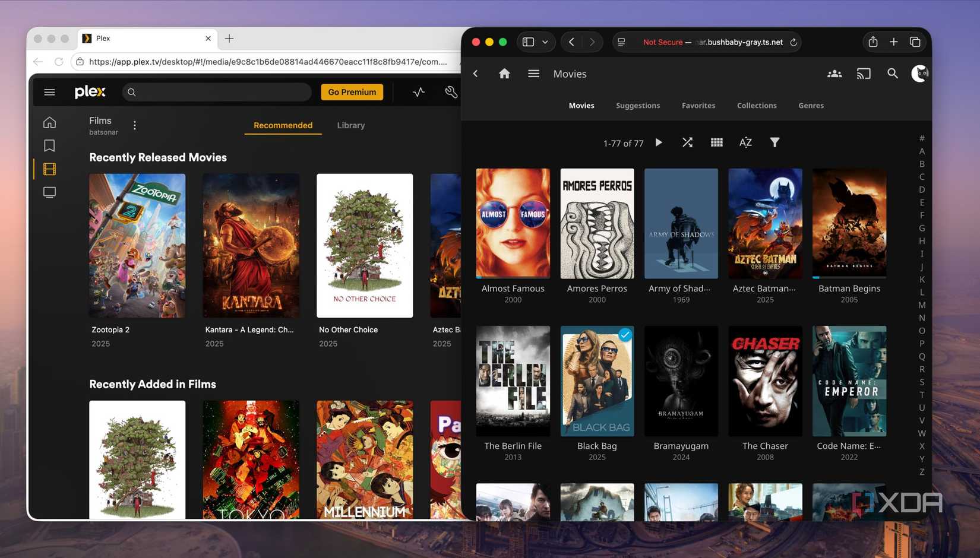980x558 pixels.
Task: Click the Jellyfin back arrow
Action: click(476, 74)
